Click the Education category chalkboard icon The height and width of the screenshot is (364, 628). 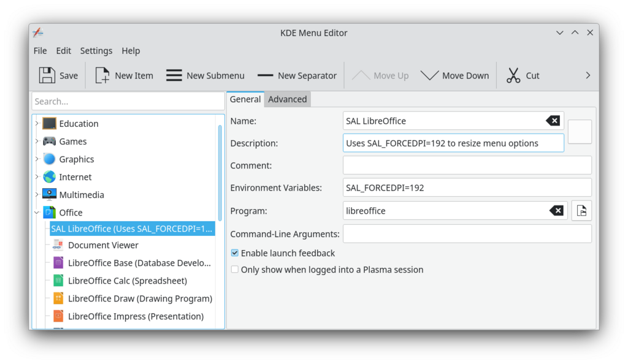point(49,124)
